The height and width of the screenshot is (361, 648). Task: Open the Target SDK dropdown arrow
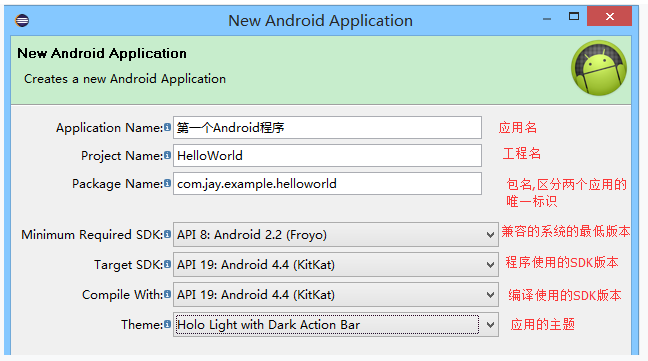490,265
